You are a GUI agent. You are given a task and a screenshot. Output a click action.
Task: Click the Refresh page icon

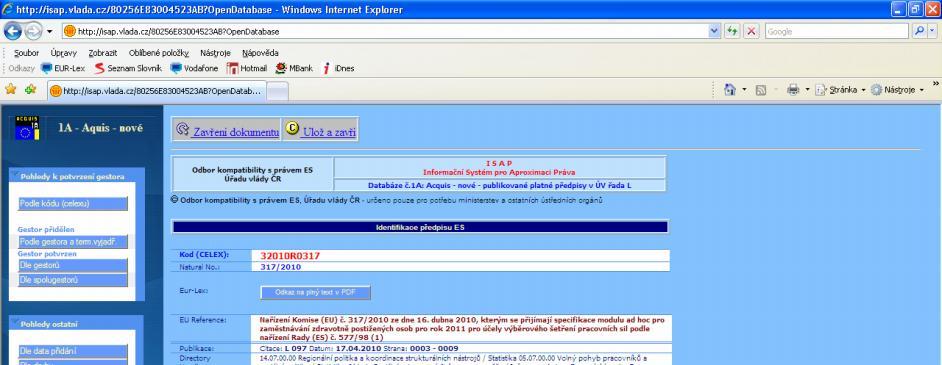click(732, 31)
